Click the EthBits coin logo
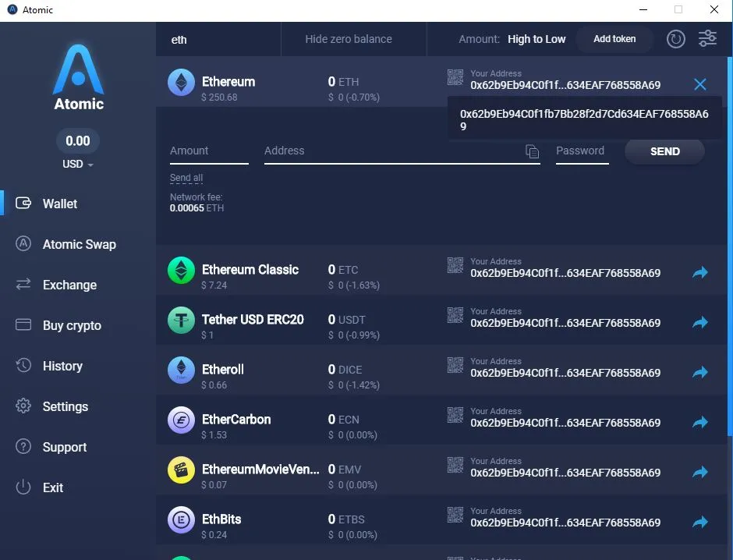Viewport: 733px width, 560px height. tap(182, 519)
